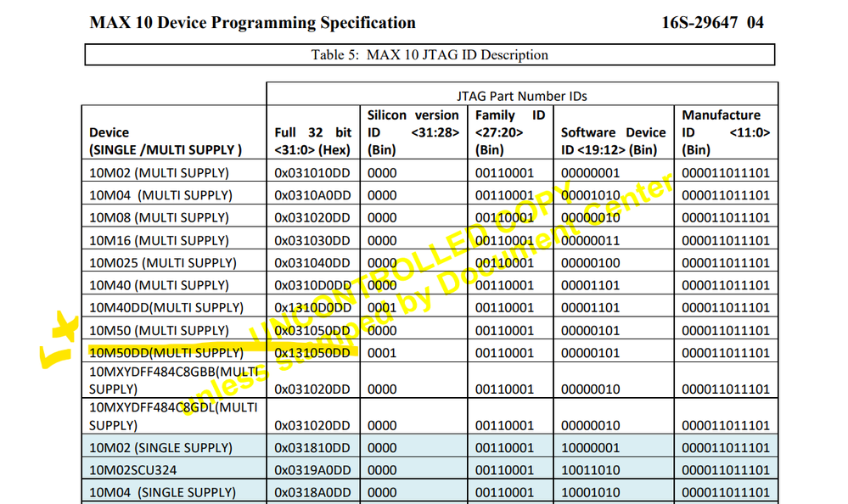Click the hex value '0x0319A0DD'
Screen dimensions: 848x504
[312, 470]
